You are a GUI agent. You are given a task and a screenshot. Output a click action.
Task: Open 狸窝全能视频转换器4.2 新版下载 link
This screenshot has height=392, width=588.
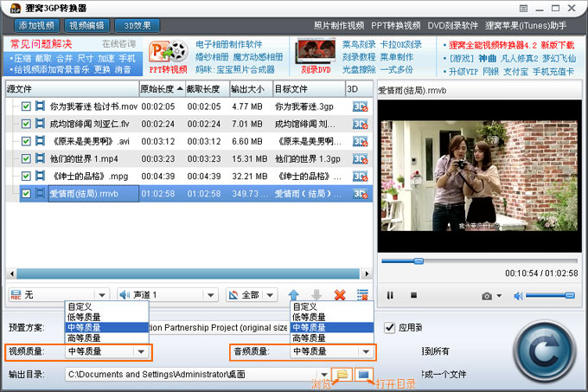click(512, 45)
